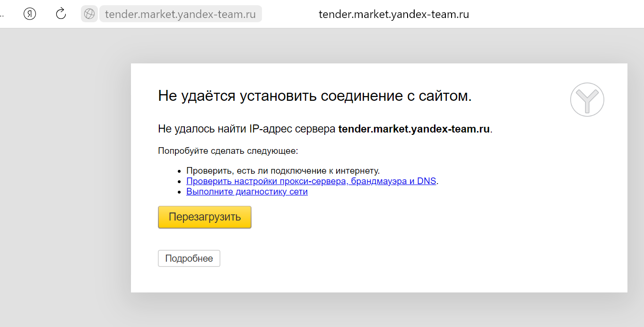This screenshot has width=644, height=327.
Task: Click the page title text in the toolbar center
Action: tap(393, 14)
